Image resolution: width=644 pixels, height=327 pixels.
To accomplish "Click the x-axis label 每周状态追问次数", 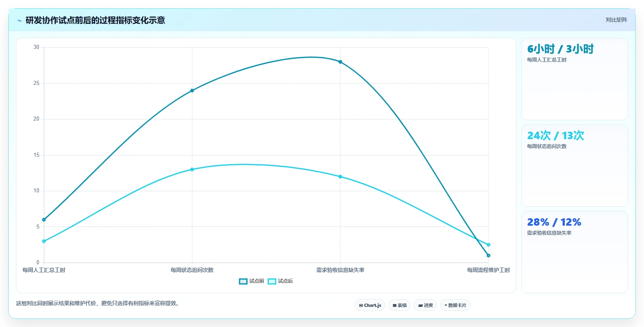I will tap(192, 270).
